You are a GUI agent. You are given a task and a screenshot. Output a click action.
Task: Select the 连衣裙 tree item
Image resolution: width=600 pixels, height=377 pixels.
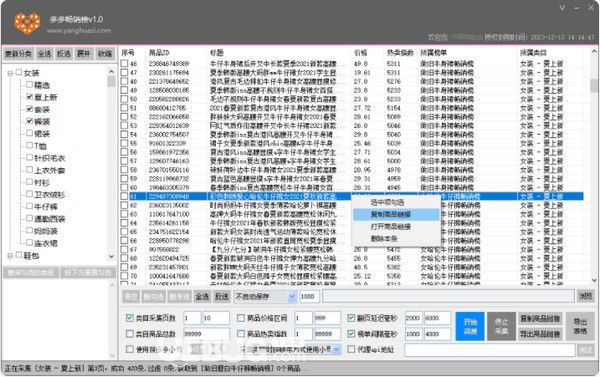(x=46, y=243)
